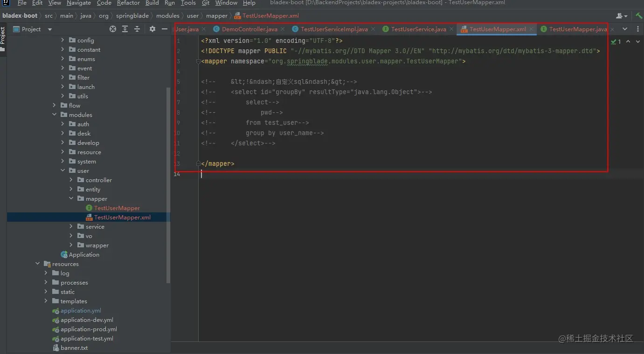The image size is (644, 354).
Task: Collapse the mapper folder arrow
Action: coord(71,199)
